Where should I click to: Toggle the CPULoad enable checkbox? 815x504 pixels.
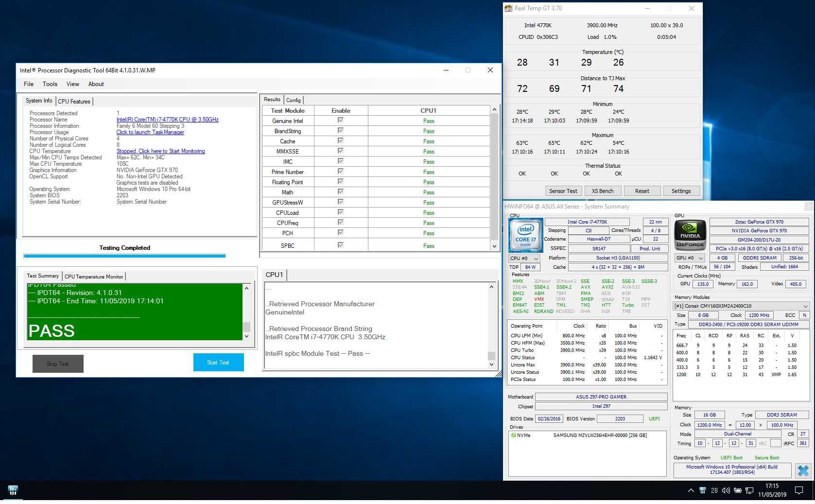coord(341,212)
